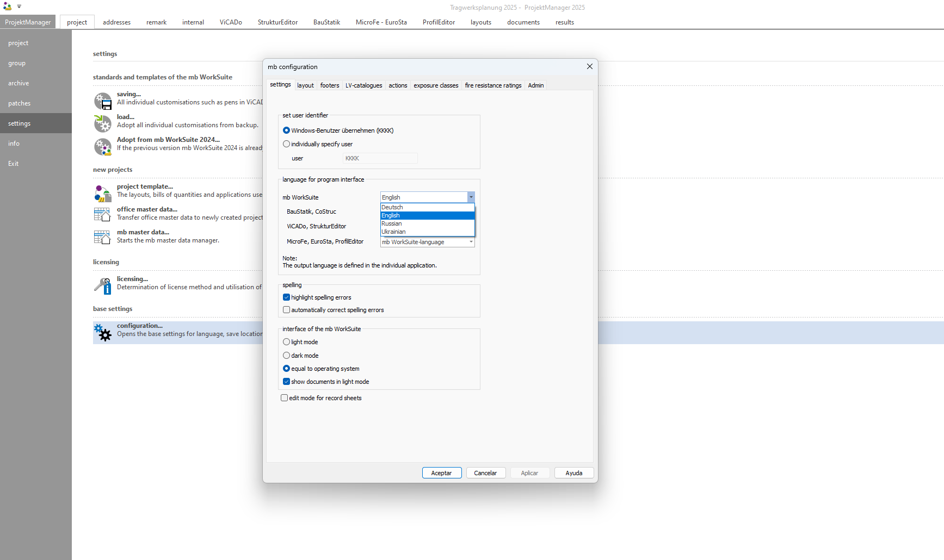Click the saving customisations gear icon
944x560 pixels.
click(103, 101)
